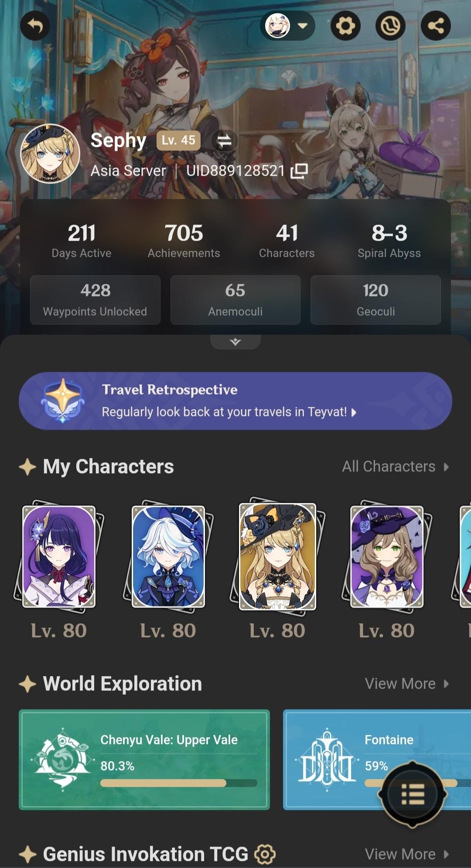Tap Sephy's profile avatar picture
Image resolution: width=471 pixels, height=868 pixels.
pos(50,154)
